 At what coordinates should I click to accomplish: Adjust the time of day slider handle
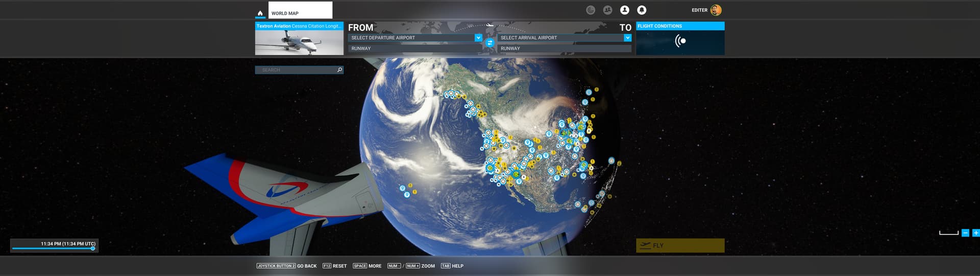(93, 248)
